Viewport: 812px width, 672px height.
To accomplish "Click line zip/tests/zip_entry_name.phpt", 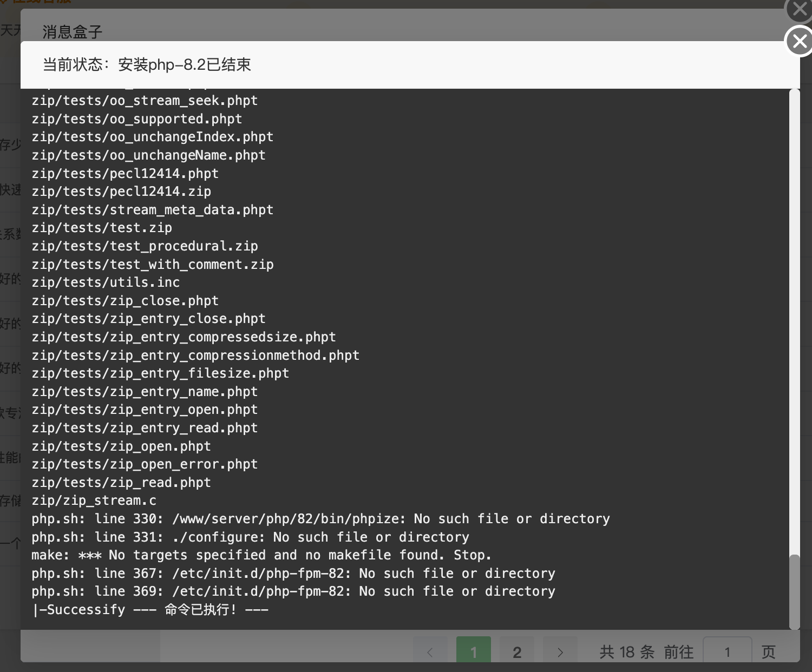I will tap(145, 392).
